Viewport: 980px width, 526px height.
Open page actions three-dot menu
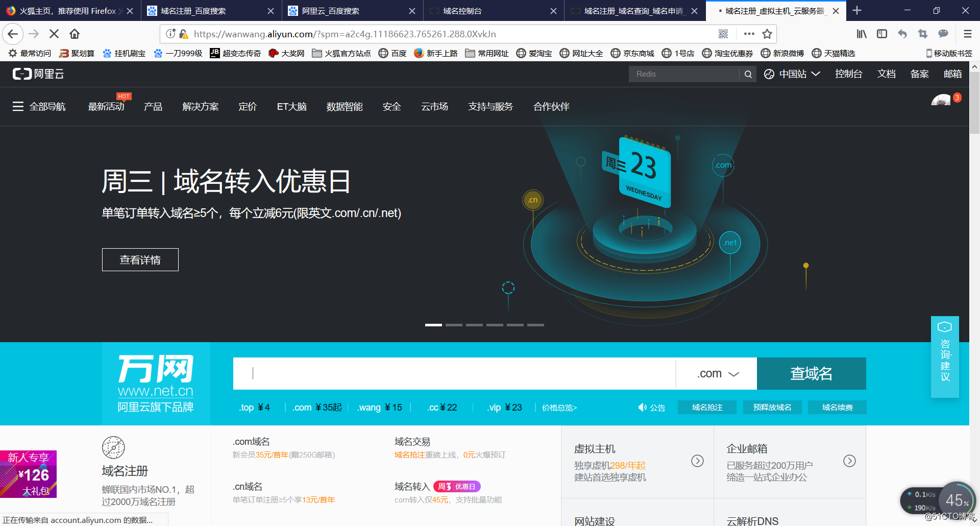[749, 34]
